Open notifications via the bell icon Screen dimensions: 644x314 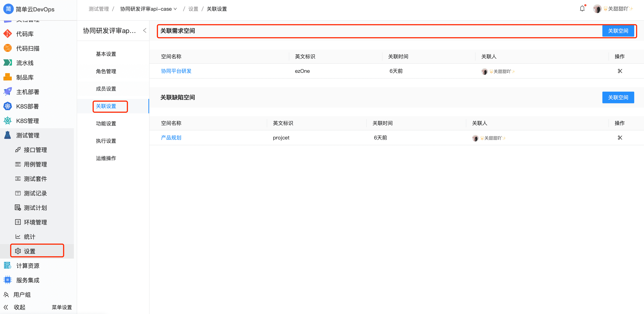pyautogui.click(x=582, y=8)
